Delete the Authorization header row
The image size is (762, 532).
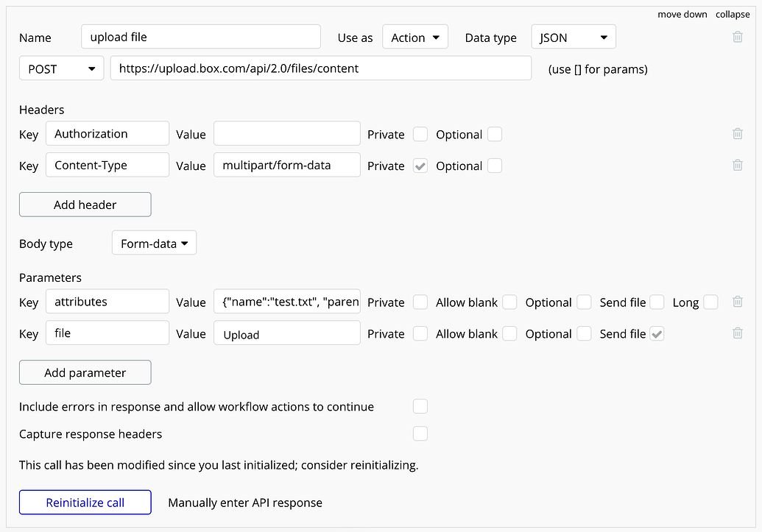point(738,134)
